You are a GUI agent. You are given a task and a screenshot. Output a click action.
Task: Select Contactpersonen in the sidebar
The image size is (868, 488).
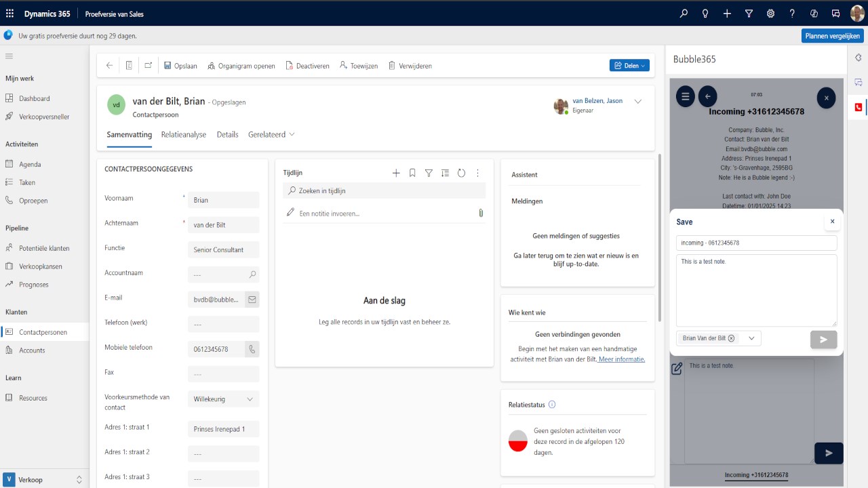click(x=44, y=332)
